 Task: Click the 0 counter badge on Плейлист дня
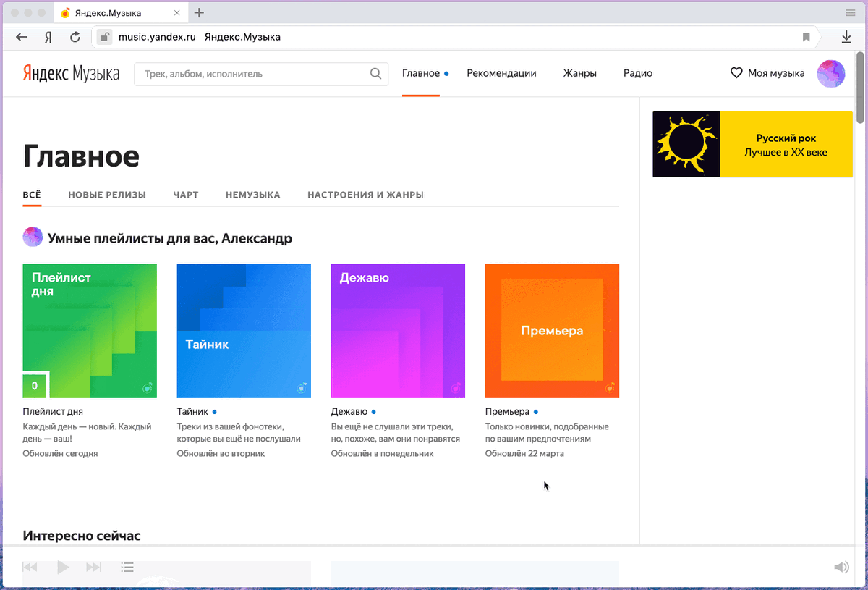[35, 385]
